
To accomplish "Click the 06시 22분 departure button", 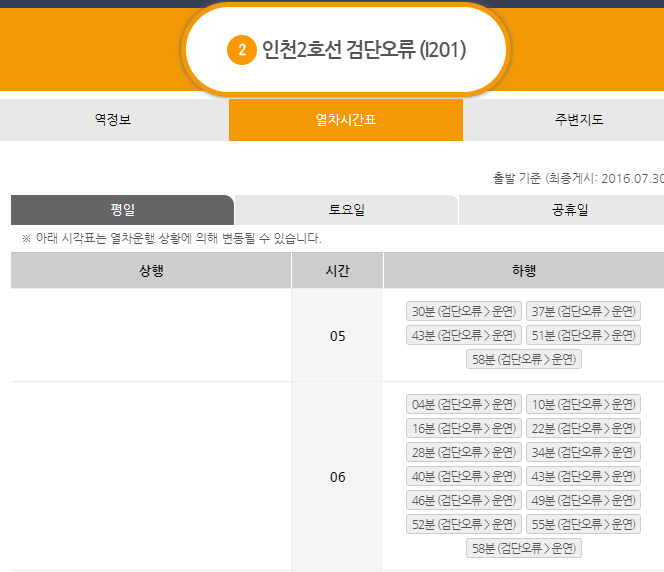I will coord(584,428).
